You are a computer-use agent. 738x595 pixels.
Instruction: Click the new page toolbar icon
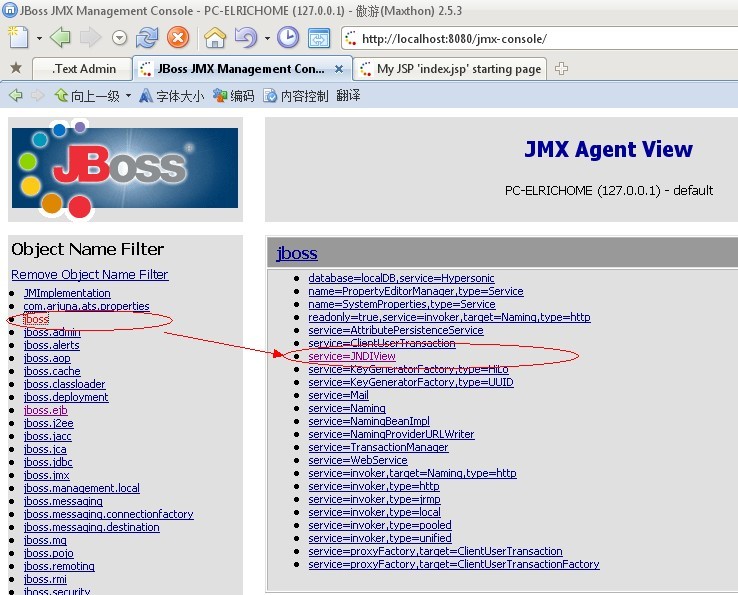(x=18, y=38)
